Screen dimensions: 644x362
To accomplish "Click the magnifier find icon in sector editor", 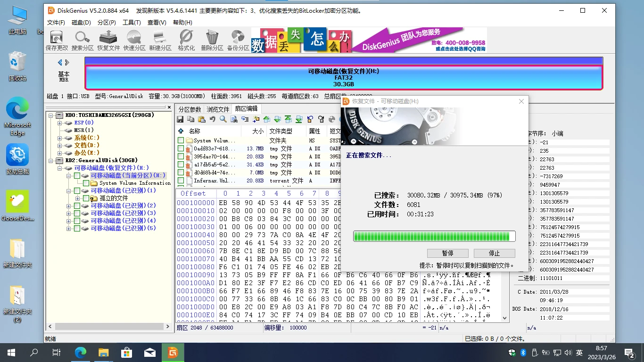I will pyautogui.click(x=223, y=119).
